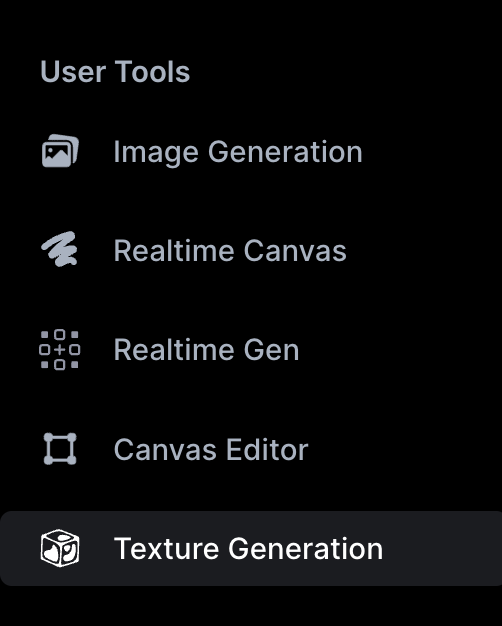
Task: Open the Image Generation tool
Action: point(238,153)
